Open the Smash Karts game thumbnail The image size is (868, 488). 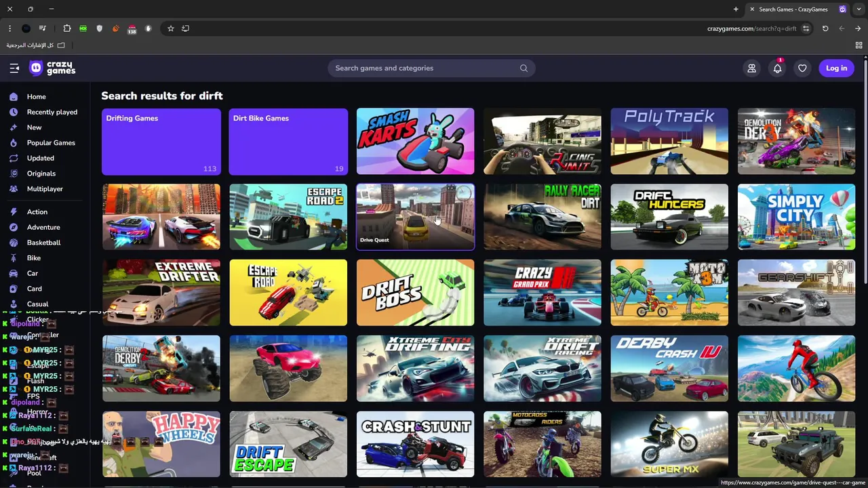[x=415, y=142]
